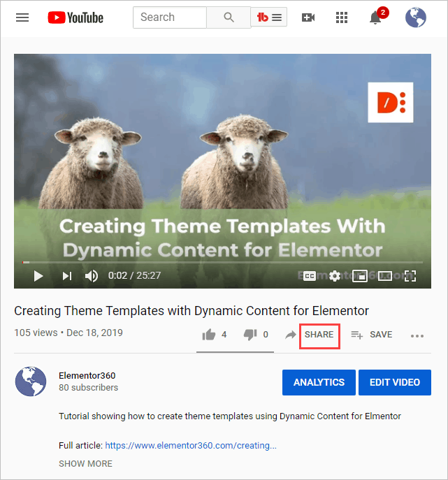Seek on the video progress bar
Screen dimensions: 448x480
223,262
